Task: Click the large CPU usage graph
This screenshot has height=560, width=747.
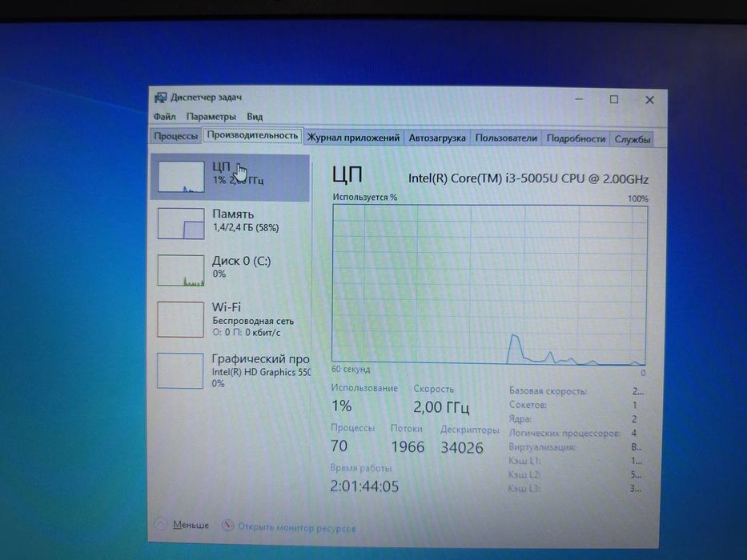Action: [489, 286]
